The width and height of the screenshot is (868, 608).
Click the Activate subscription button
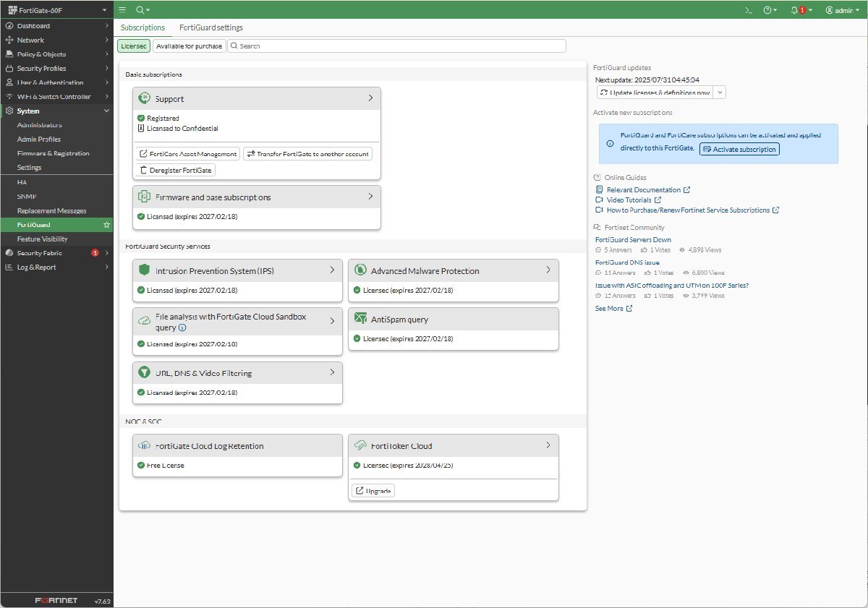[739, 149]
